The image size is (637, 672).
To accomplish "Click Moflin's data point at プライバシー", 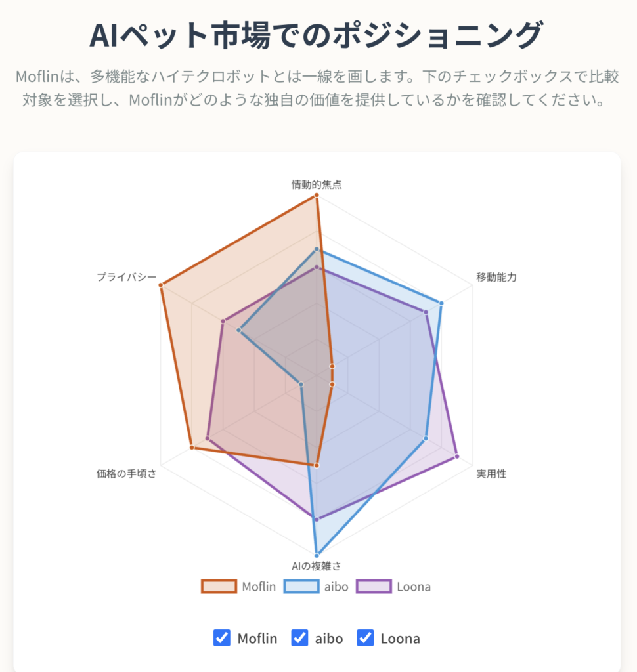I will coord(161,285).
